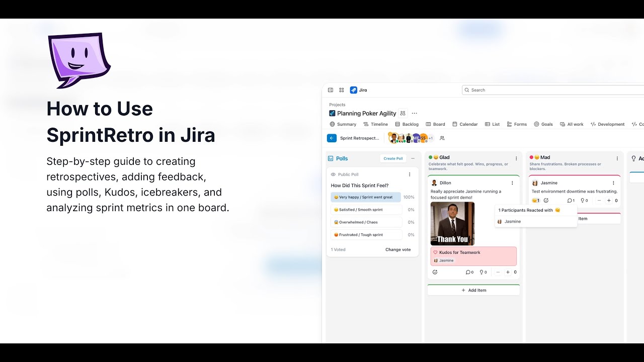Click the SS participant avatar
The height and width of the screenshot is (362, 644).
(423, 138)
